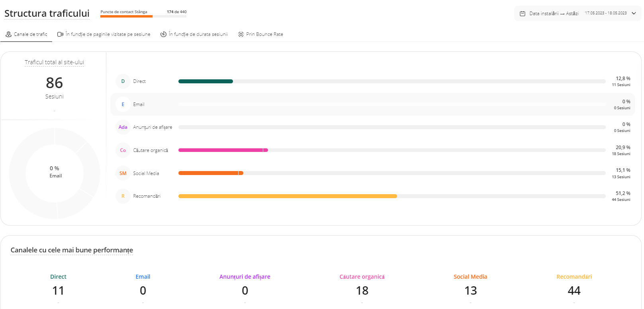The image size is (644, 309).
Task: Click the 'SM' Social Media icon
Action: (x=123, y=173)
